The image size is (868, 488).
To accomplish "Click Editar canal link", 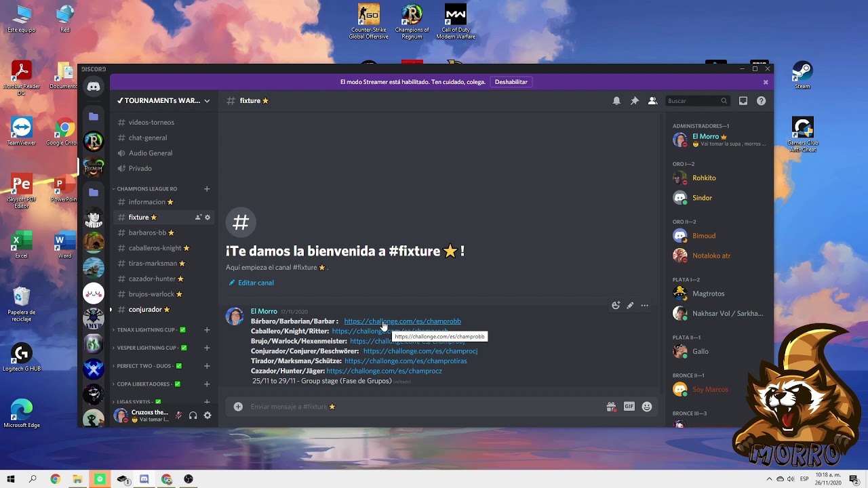I will [256, 283].
